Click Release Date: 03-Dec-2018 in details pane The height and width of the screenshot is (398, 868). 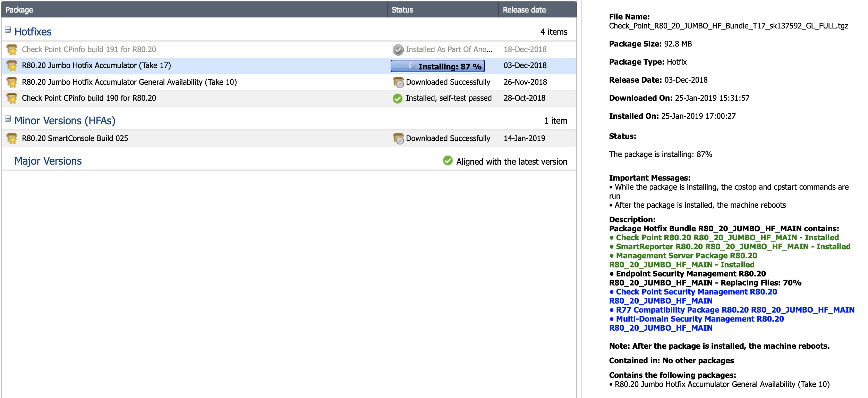click(x=658, y=80)
